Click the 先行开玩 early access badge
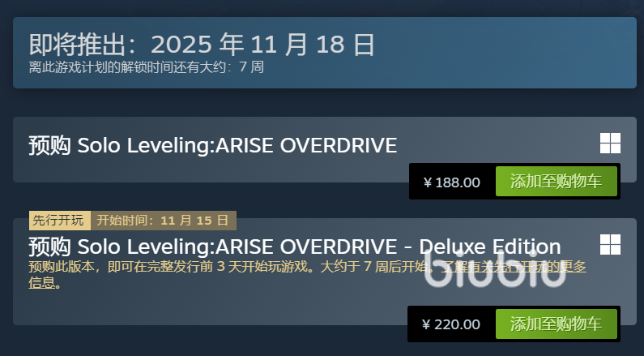Screen dimensions: 644x356 point(60,221)
